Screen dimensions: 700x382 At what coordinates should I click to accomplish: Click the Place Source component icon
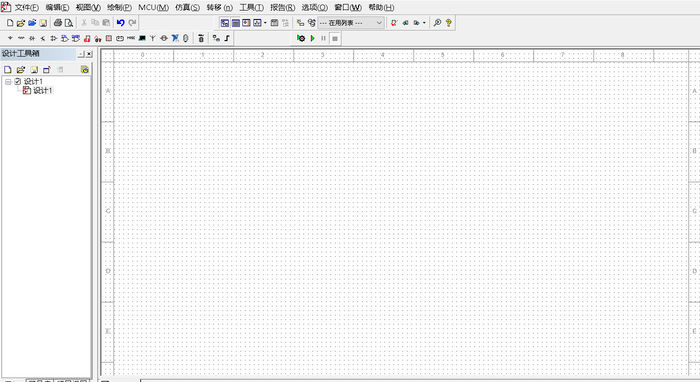click(10, 38)
